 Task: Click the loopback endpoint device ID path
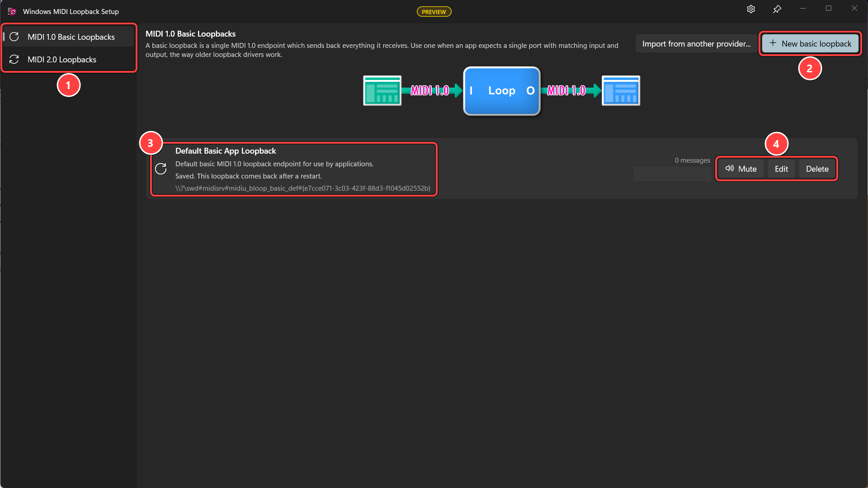tap(303, 188)
